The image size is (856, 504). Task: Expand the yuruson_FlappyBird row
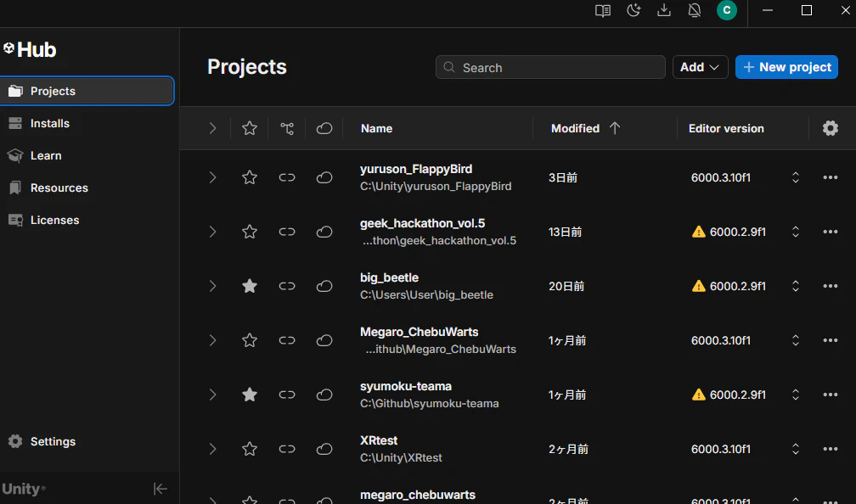tap(212, 177)
